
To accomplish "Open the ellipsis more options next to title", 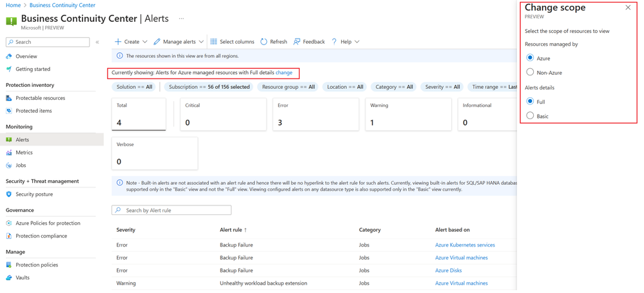I will click(182, 19).
